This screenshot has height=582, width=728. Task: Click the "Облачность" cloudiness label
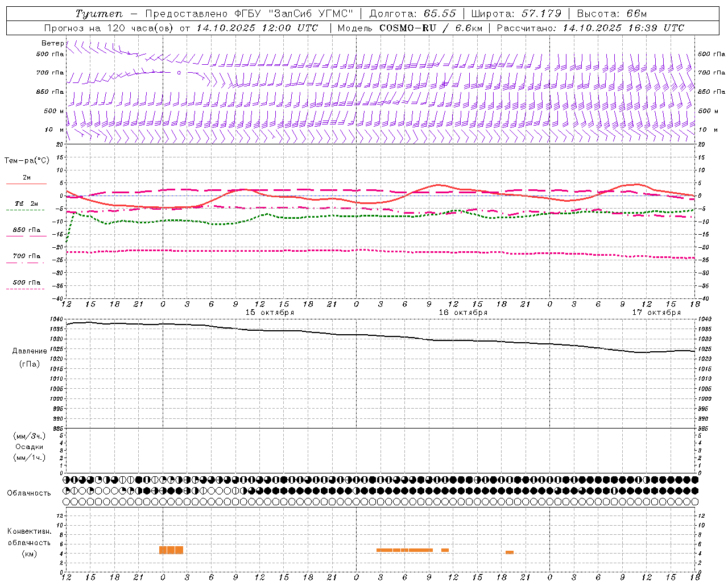(x=29, y=493)
